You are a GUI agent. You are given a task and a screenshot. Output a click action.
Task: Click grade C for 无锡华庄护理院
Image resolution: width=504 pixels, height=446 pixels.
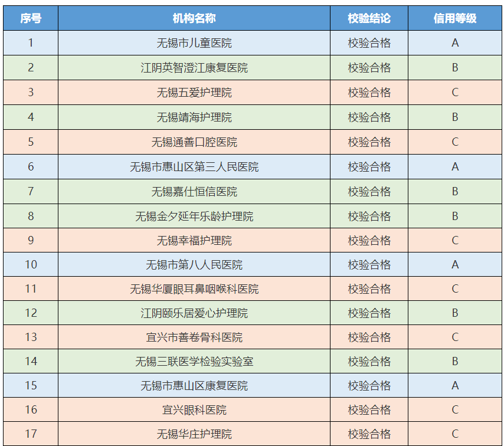click(455, 434)
